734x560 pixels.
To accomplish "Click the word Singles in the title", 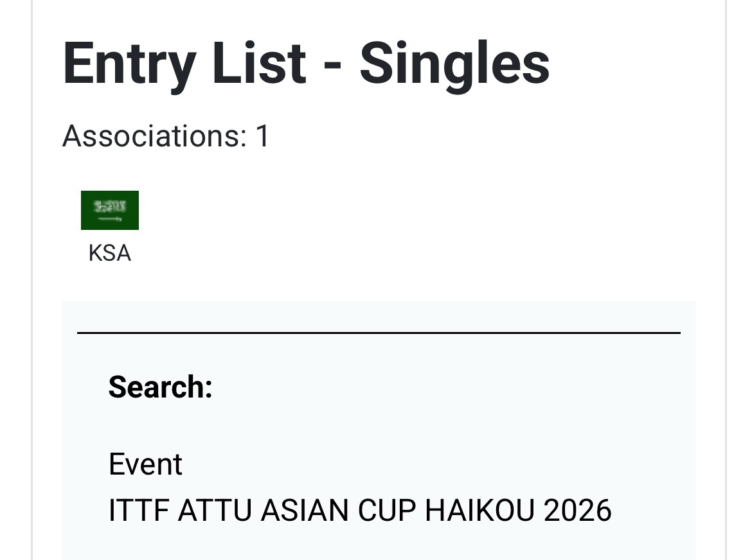I will 454,64.
